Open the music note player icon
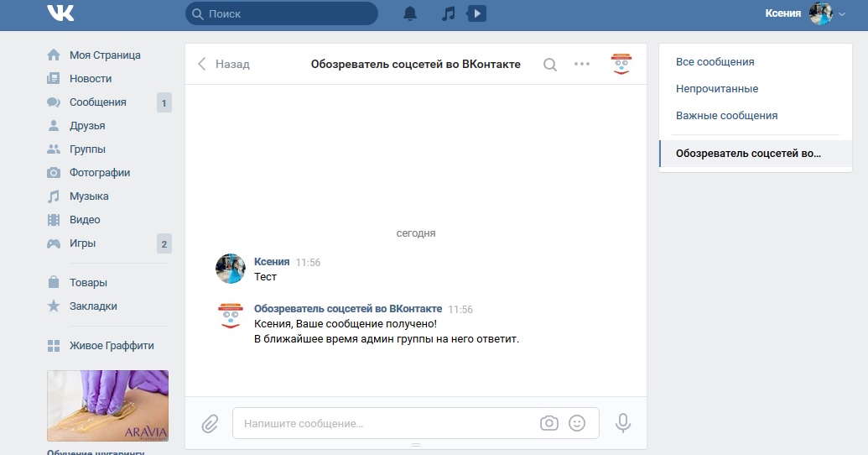The height and width of the screenshot is (455, 868). [x=448, y=14]
